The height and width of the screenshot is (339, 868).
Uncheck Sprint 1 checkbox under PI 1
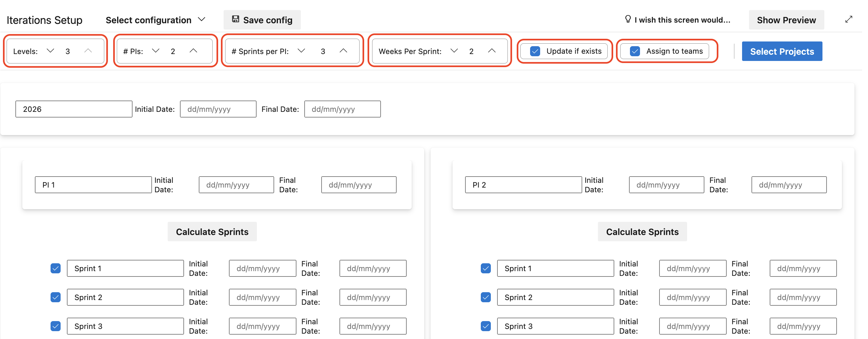56,268
